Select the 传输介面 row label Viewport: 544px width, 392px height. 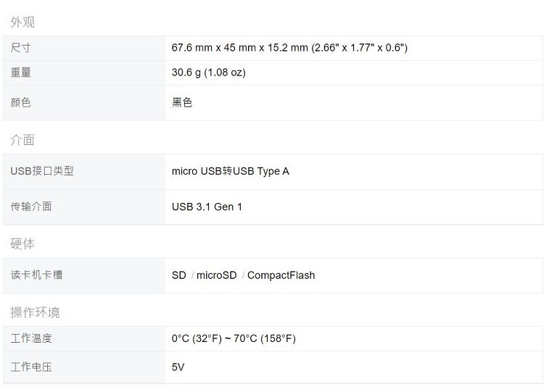(31, 207)
